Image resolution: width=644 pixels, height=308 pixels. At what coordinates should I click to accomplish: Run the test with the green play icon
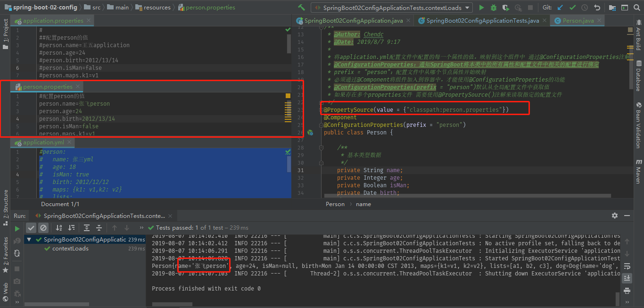[481, 8]
